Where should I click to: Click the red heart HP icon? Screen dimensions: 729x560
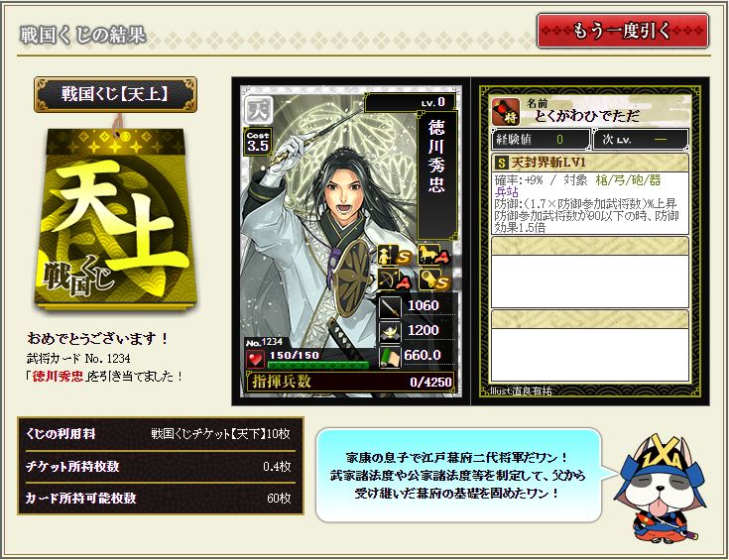(x=255, y=359)
